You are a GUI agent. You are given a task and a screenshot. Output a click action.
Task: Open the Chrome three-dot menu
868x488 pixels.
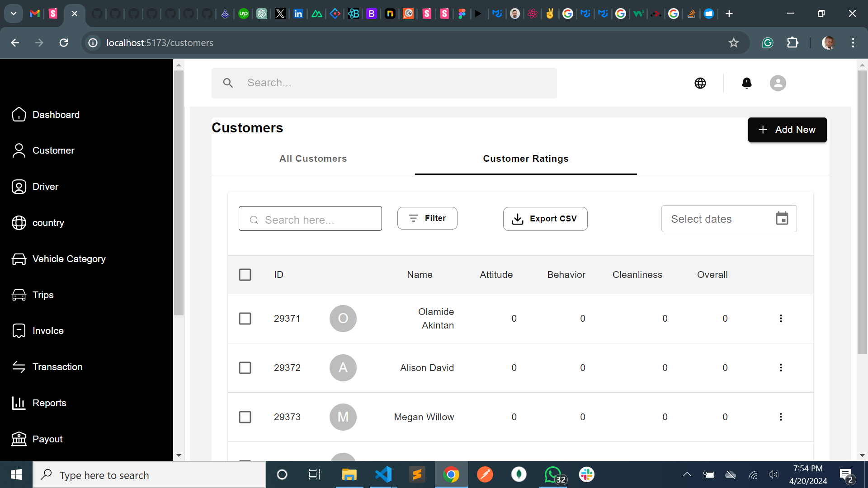853,43
